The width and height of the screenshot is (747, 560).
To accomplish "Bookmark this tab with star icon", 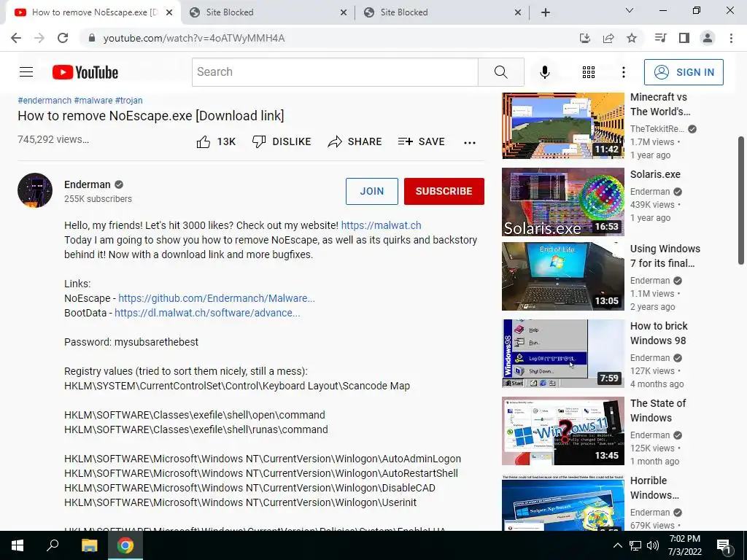I will tap(632, 38).
